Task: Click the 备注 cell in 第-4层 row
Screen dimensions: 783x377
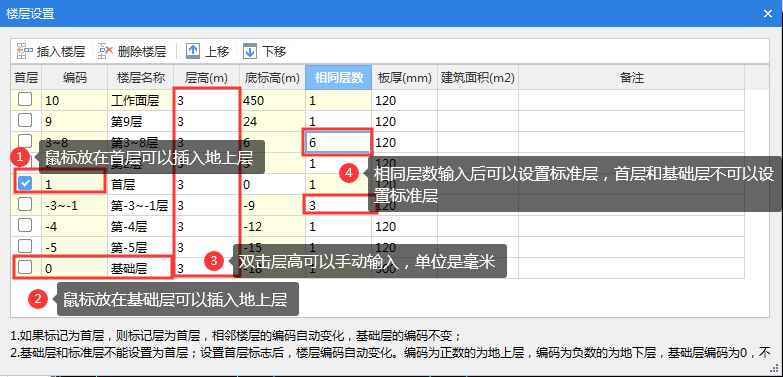Action: [x=632, y=226]
